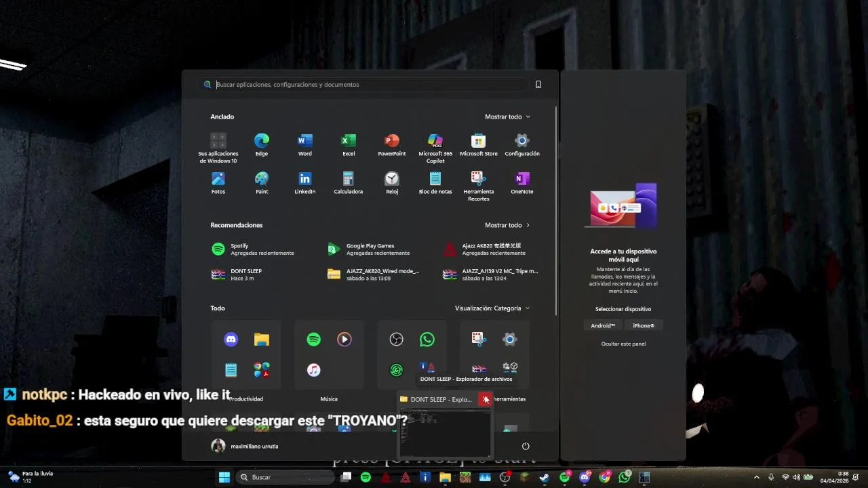Image resolution: width=868 pixels, height=488 pixels.
Task: Open Spotify from the taskbar
Action: [x=366, y=477]
